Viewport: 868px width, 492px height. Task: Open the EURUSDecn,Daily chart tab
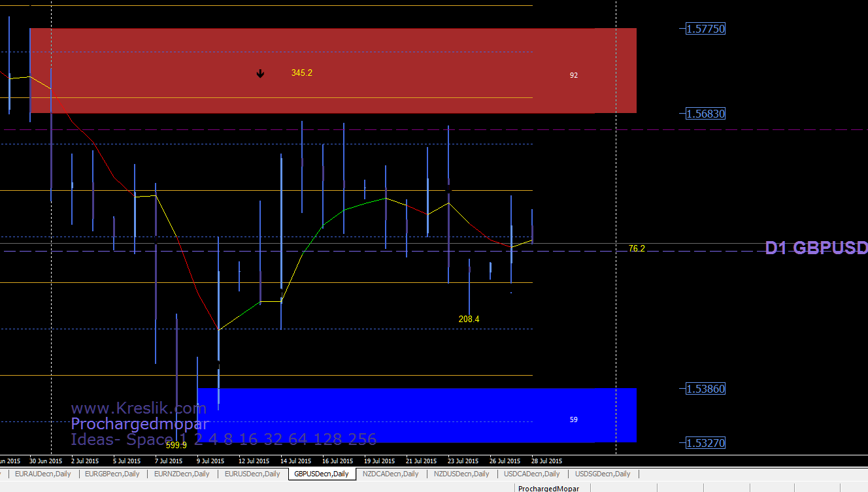(x=252, y=474)
